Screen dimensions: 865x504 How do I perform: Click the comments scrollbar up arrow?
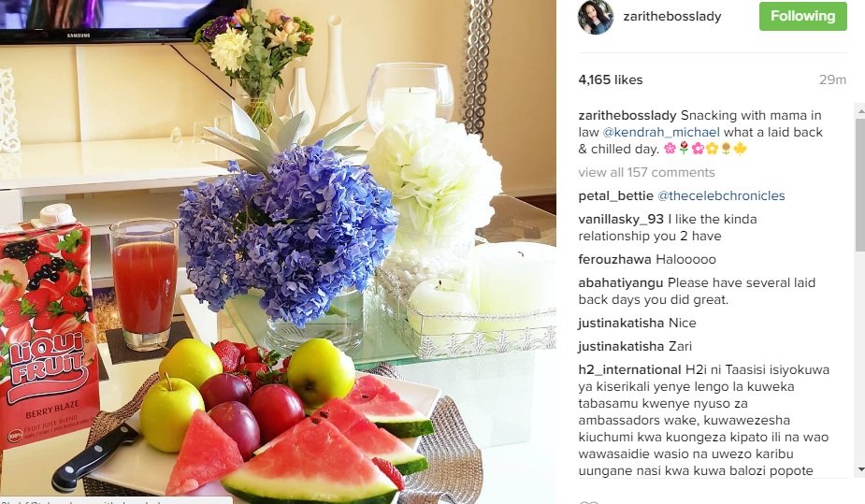pos(860,111)
